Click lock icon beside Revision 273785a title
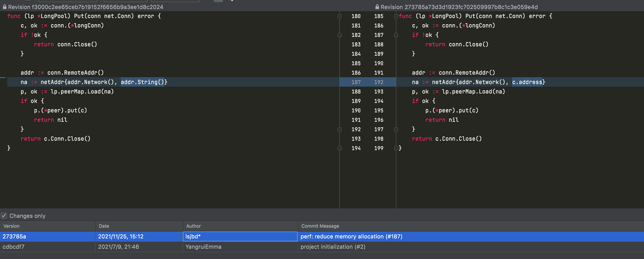The height and width of the screenshot is (259, 644). 377,7
